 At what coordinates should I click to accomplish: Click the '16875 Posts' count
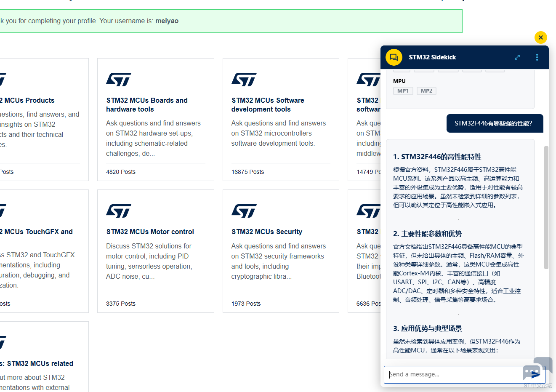(247, 172)
